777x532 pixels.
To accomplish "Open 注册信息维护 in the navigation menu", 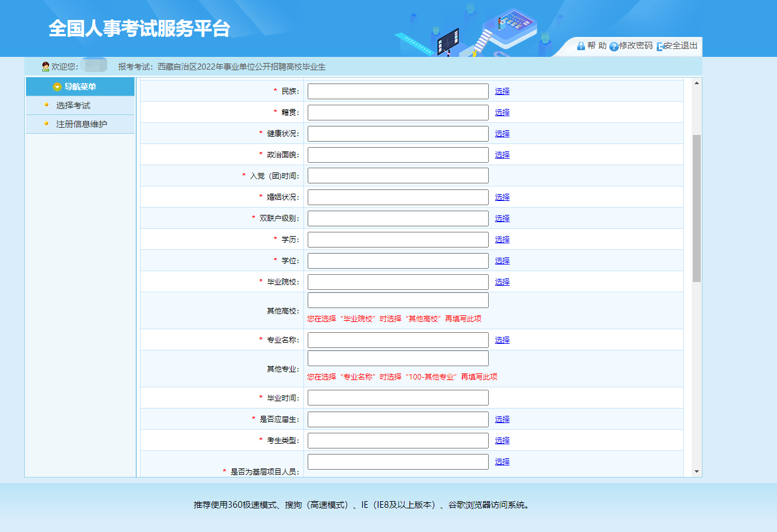I will point(82,124).
